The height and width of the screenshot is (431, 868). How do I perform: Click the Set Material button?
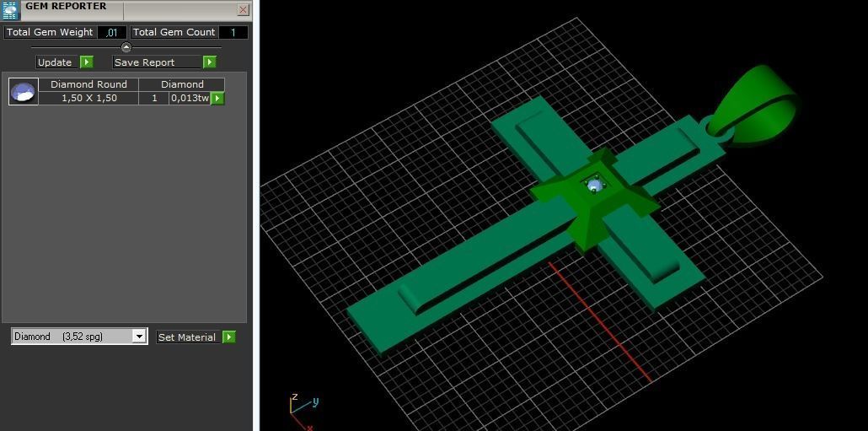point(190,337)
